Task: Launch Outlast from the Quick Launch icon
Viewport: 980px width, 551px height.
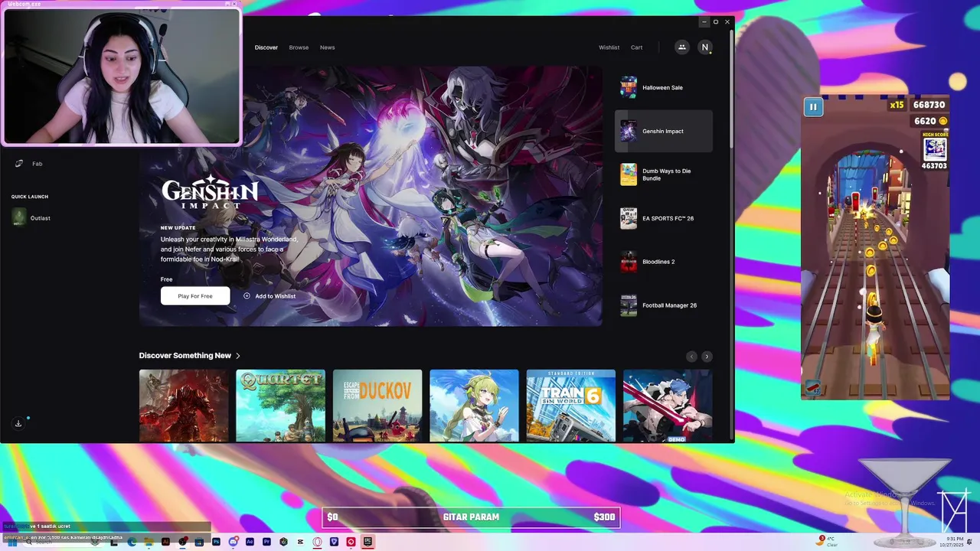Action: [x=19, y=218]
